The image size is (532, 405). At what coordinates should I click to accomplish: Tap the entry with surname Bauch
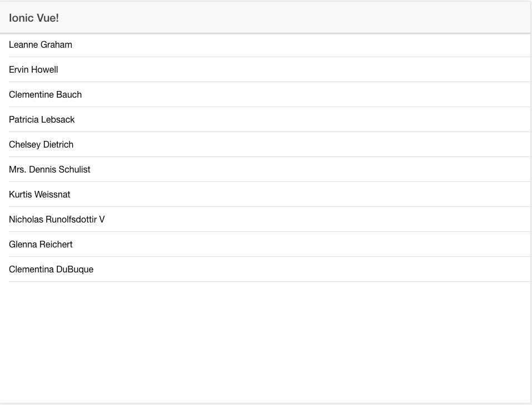coord(69,95)
